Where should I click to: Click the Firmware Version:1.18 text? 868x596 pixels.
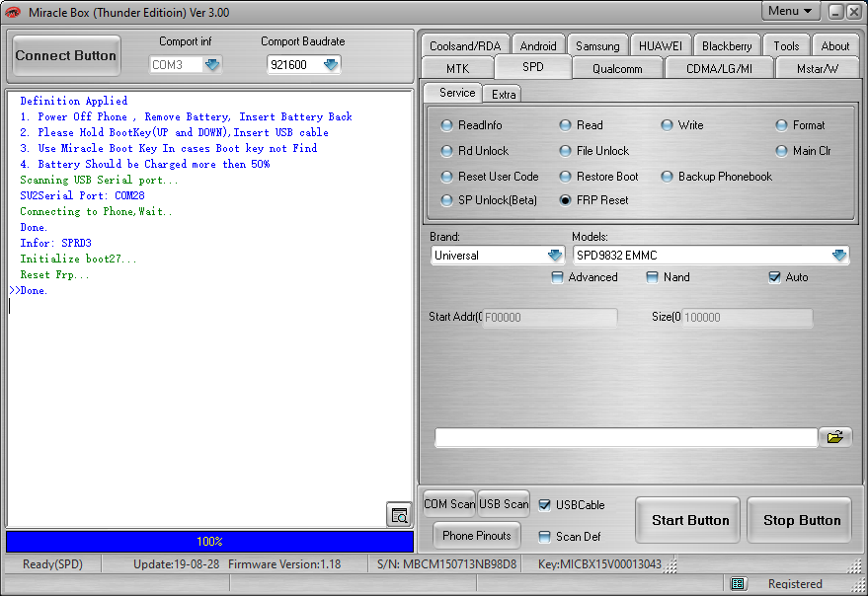pos(284,564)
